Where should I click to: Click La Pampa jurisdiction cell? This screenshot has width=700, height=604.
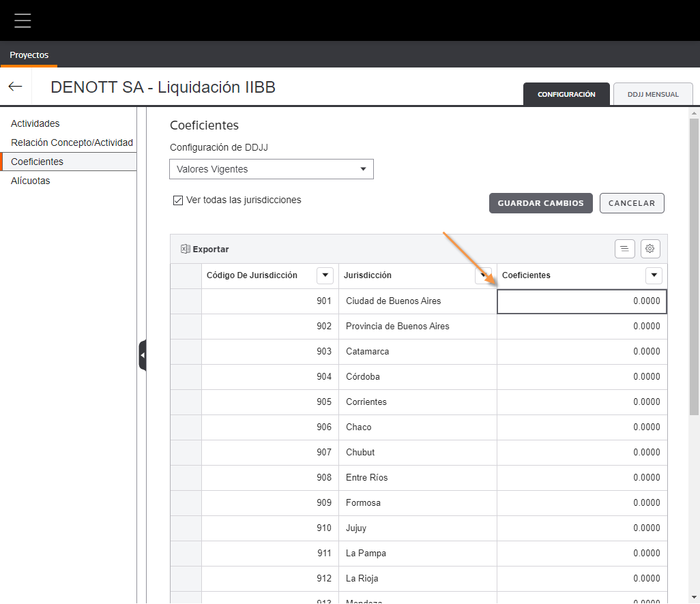pos(418,553)
